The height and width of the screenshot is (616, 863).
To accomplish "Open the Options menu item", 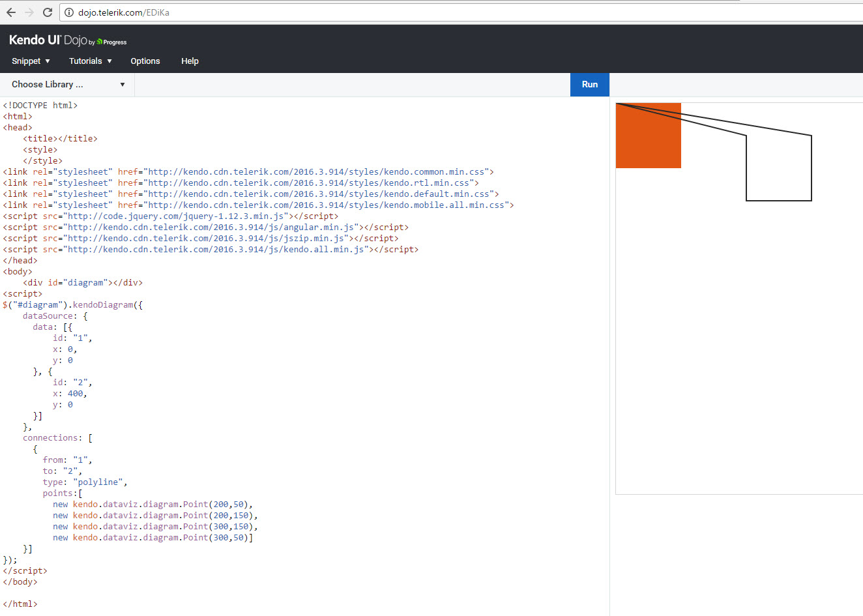I will pyautogui.click(x=145, y=61).
